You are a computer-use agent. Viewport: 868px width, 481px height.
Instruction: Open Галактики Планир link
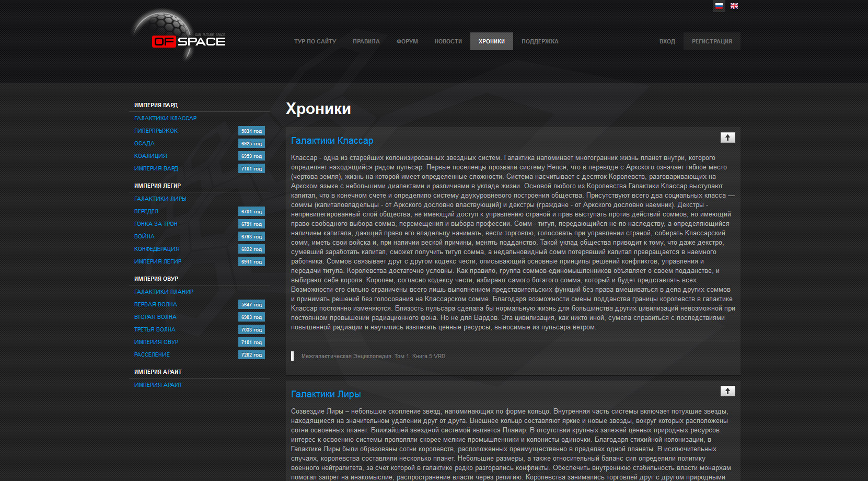point(164,292)
